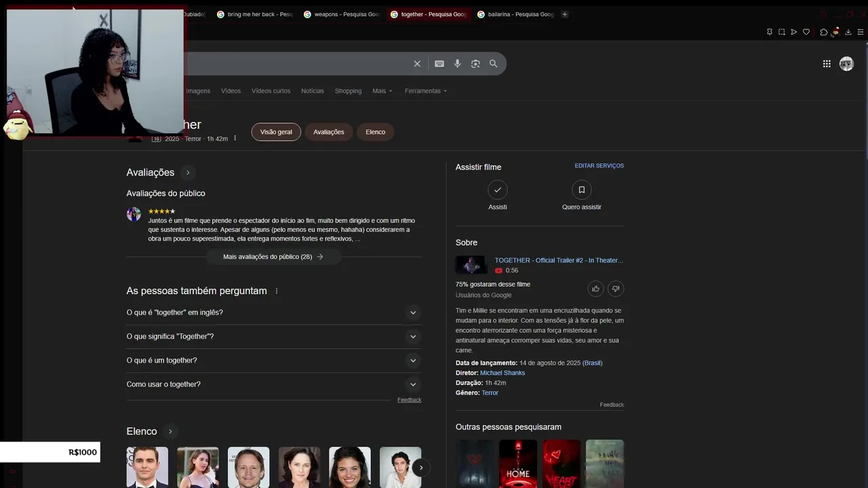The image size is (868, 488).
Task: Select the Avaliações chip
Action: [329, 132]
